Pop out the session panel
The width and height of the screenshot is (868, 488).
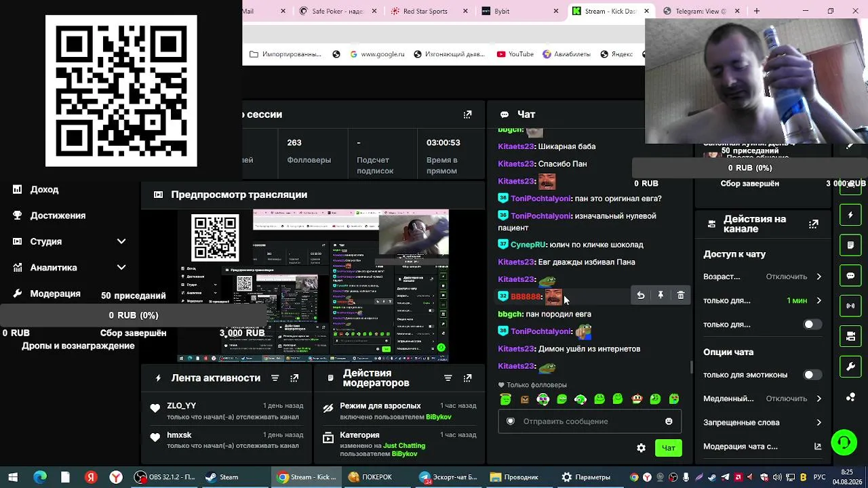click(467, 115)
